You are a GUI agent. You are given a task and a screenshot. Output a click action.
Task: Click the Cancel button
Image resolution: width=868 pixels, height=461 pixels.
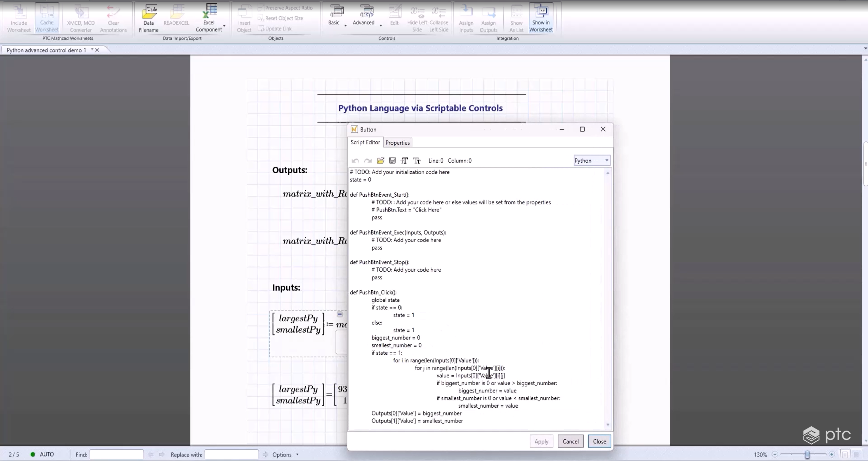570,441
